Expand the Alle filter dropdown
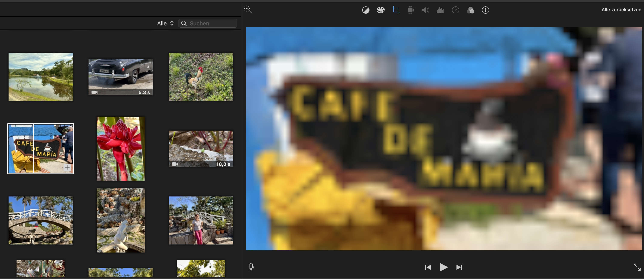Screen dimensions: 644x279 point(165,23)
